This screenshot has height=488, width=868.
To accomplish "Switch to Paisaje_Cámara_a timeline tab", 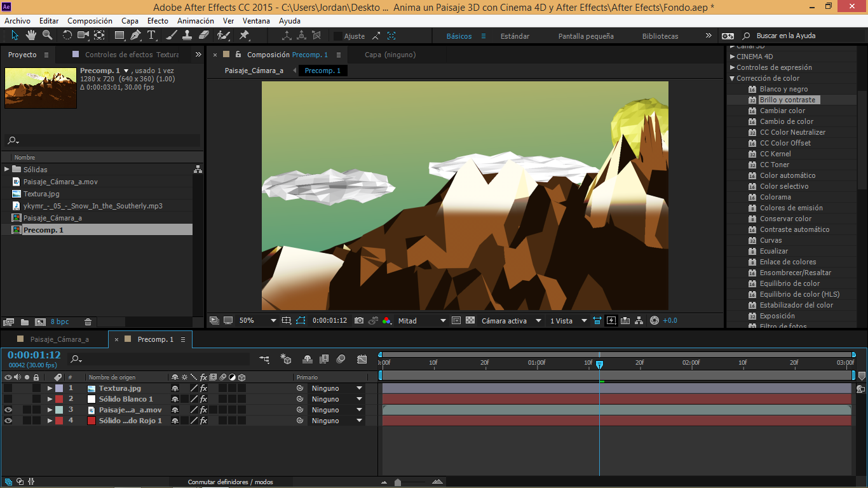I will tap(60, 339).
